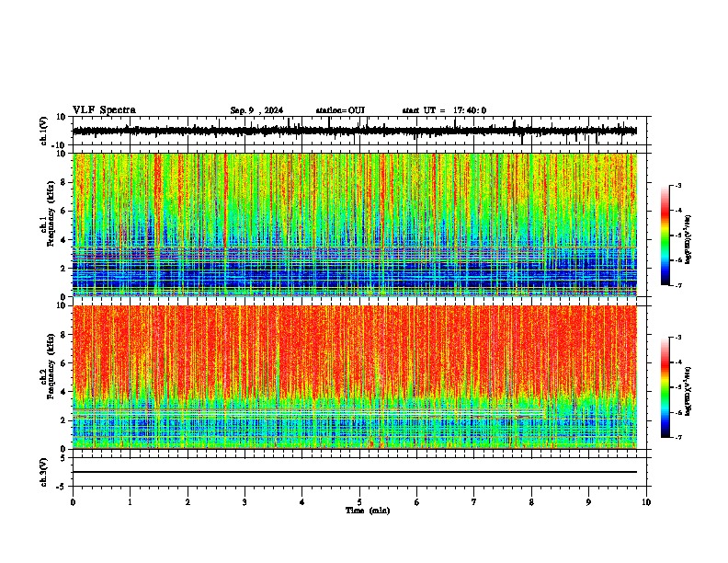728x563 pixels.
Task: Click the 'VLF Spectra' title text
Action: 104,110
